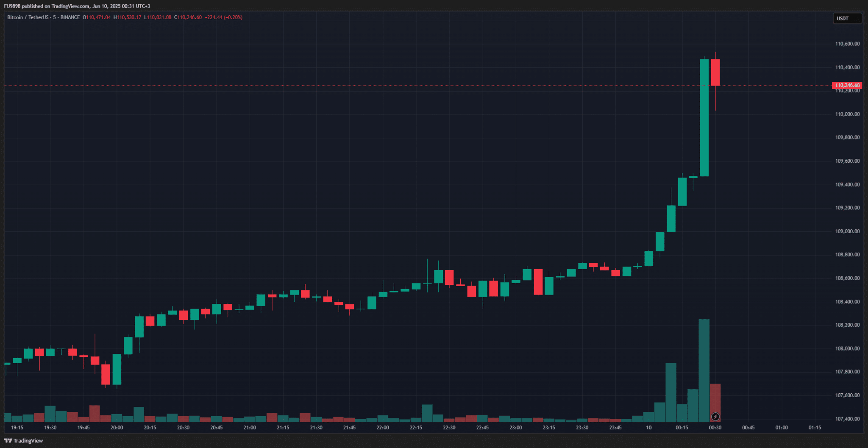868x448 pixels.
Task: Click the 20:00 label on the time axis
Action: [x=117, y=428]
